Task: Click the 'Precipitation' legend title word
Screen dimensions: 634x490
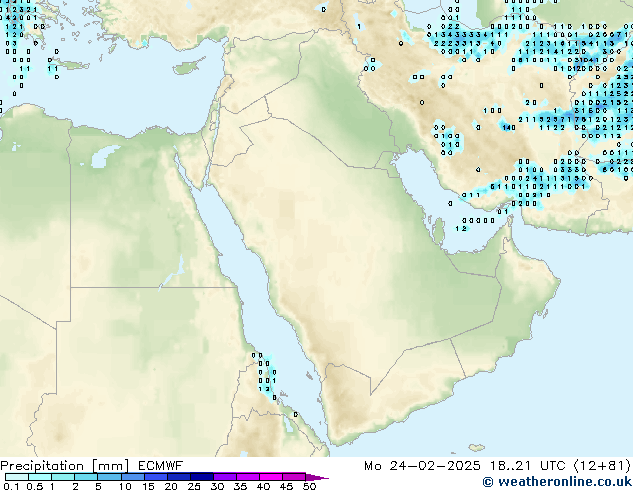Action: (x=42, y=466)
